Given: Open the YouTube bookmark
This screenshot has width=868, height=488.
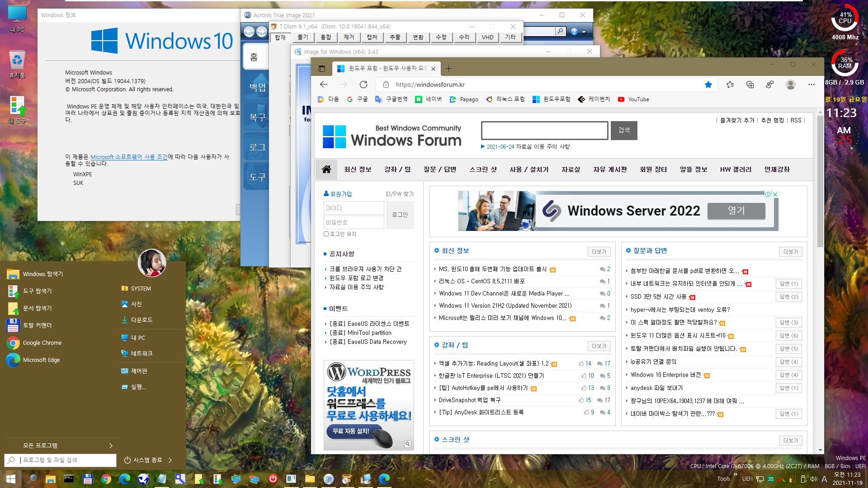Looking at the screenshot, I should click(633, 99).
